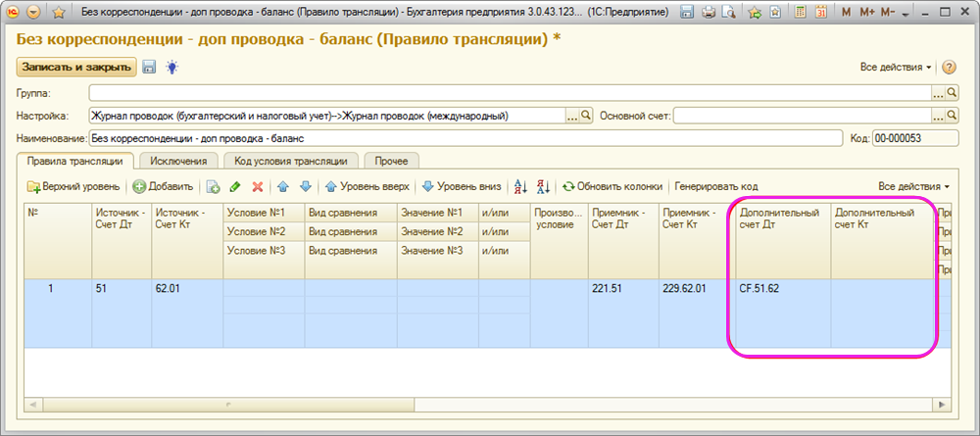This screenshot has width=980, height=436.
Task: Switch to the Исключения tab
Action: click(x=177, y=161)
